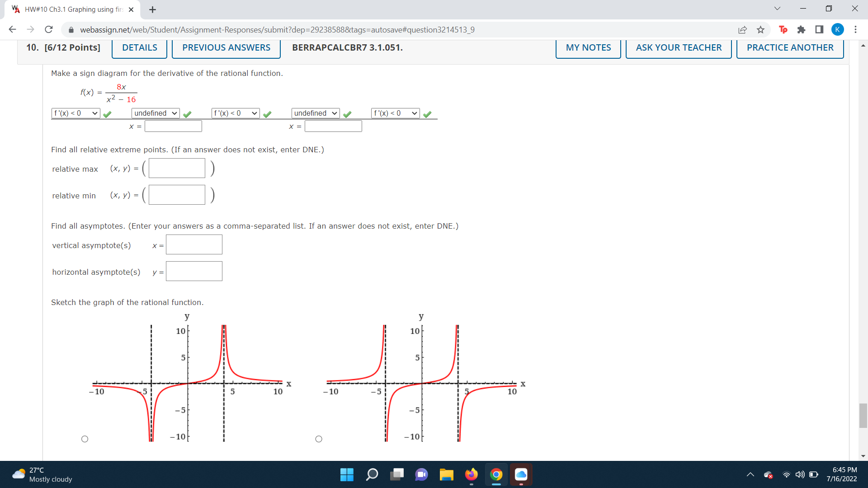Select the left graph radio button
The height and width of the screenshot is (488, 868).
point(85,439)
